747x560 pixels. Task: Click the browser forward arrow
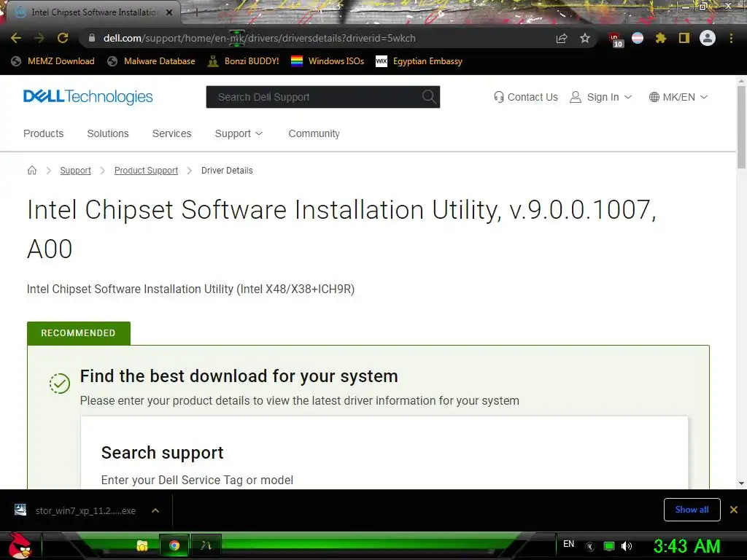click(39, 38)
